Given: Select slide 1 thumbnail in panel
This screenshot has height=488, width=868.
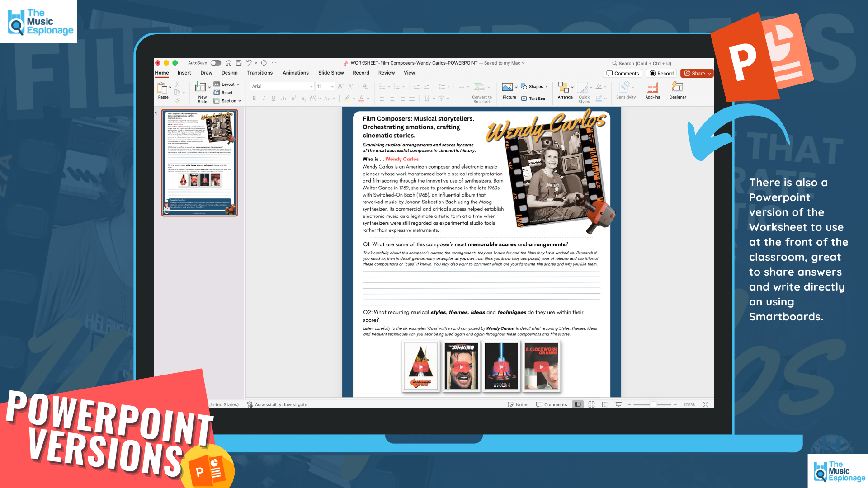Looking at the screenshot, I should click(x=199, y=163).
